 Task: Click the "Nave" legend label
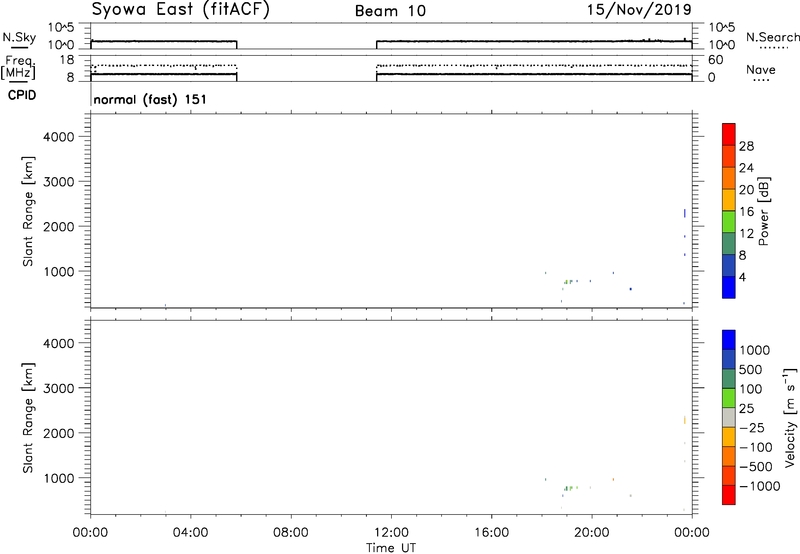760,69
